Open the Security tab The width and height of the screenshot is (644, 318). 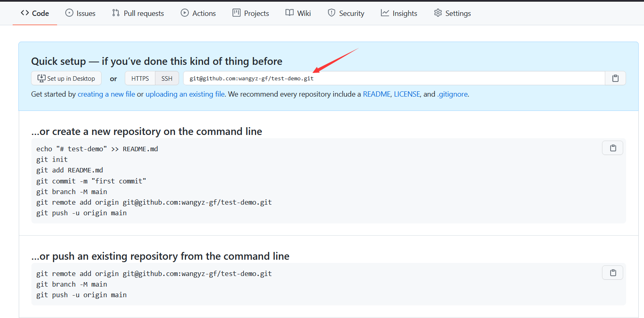(x=346, y=13)
